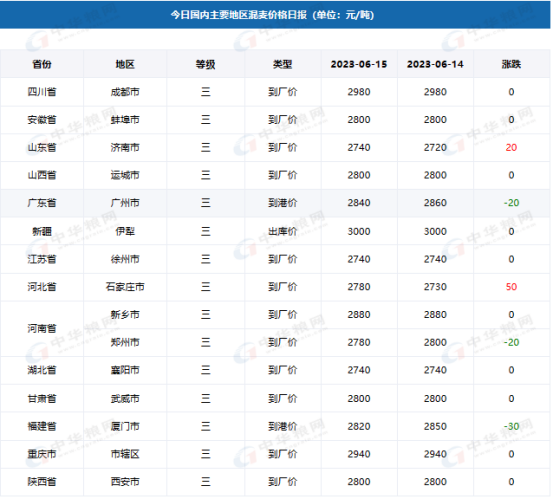Select the red 50 change value
Viewport: 554px width, 500px height.
tap(511, 287)
